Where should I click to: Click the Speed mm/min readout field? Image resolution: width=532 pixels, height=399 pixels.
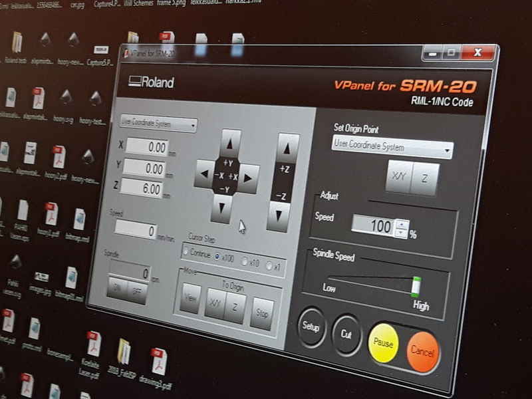tap(136, 229)
